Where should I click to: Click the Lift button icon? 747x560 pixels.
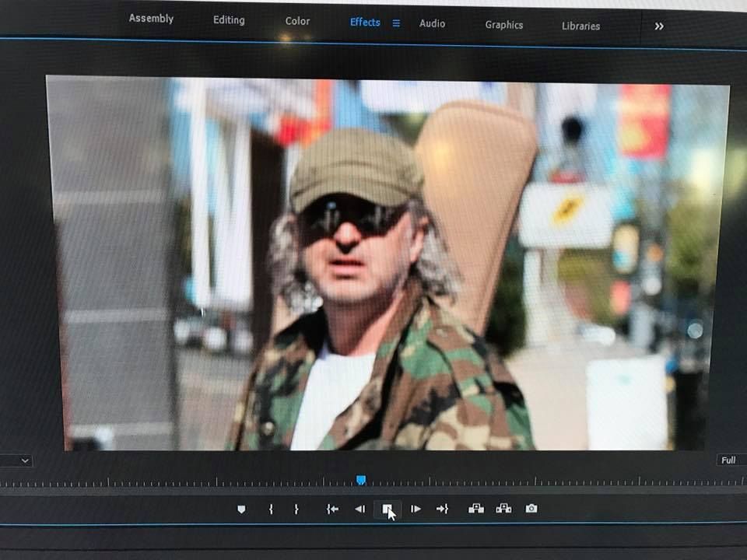tap(476, 509)
